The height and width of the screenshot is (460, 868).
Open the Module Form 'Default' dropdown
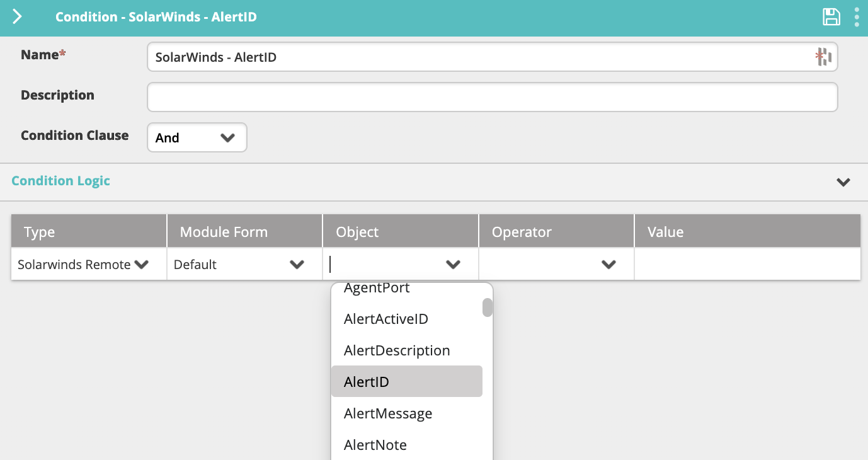tap(244, 265)
